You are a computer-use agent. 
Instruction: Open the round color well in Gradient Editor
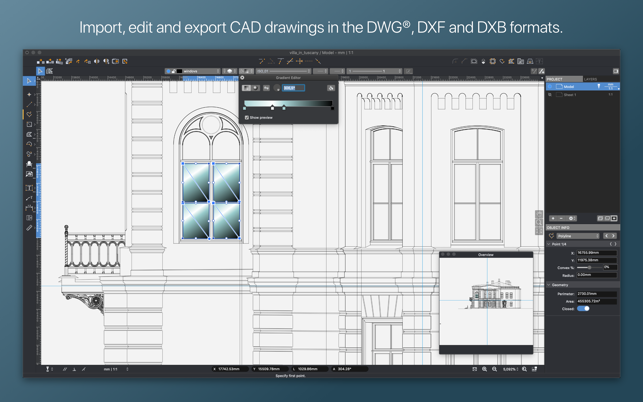tap(277, 88)
